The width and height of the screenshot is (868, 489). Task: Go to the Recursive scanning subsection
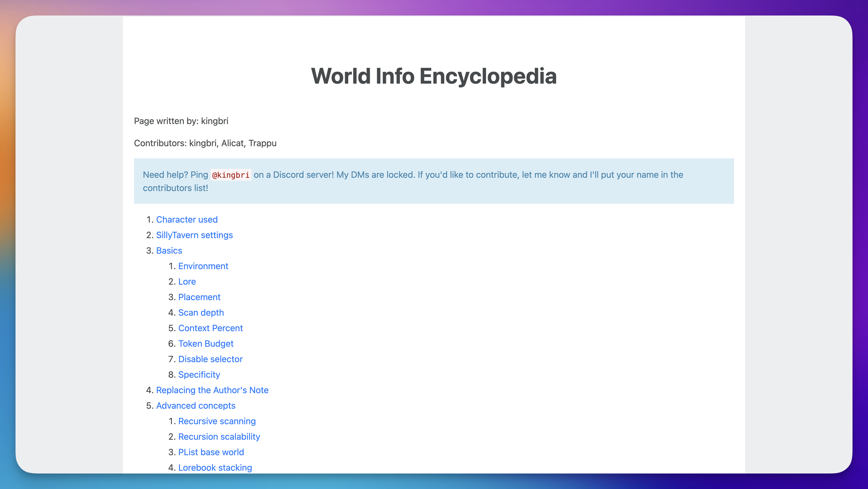[x=217, y=421]
